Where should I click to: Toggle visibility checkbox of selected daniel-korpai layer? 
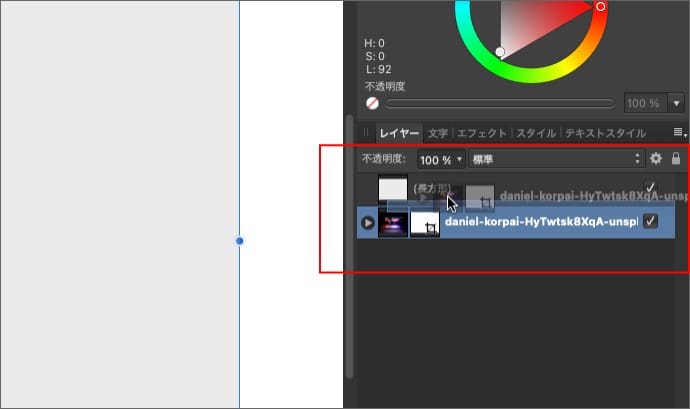click(650, 222)
